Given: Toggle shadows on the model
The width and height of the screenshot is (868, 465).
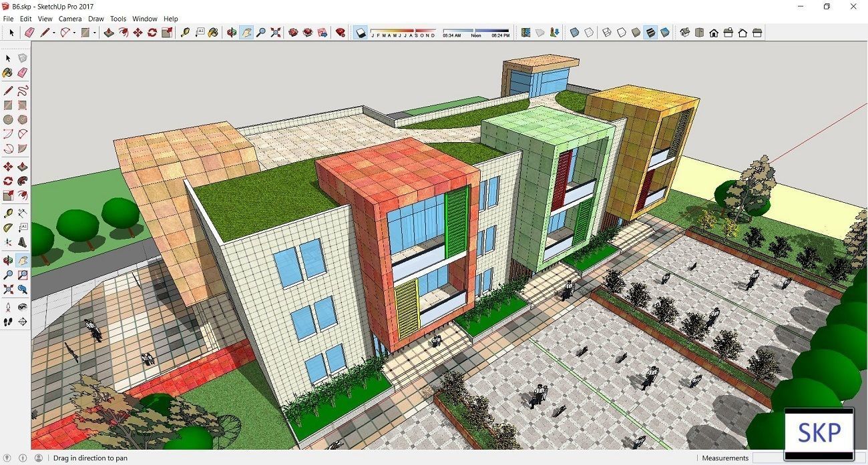Looking at the screenshot, I should coord(360,32).
